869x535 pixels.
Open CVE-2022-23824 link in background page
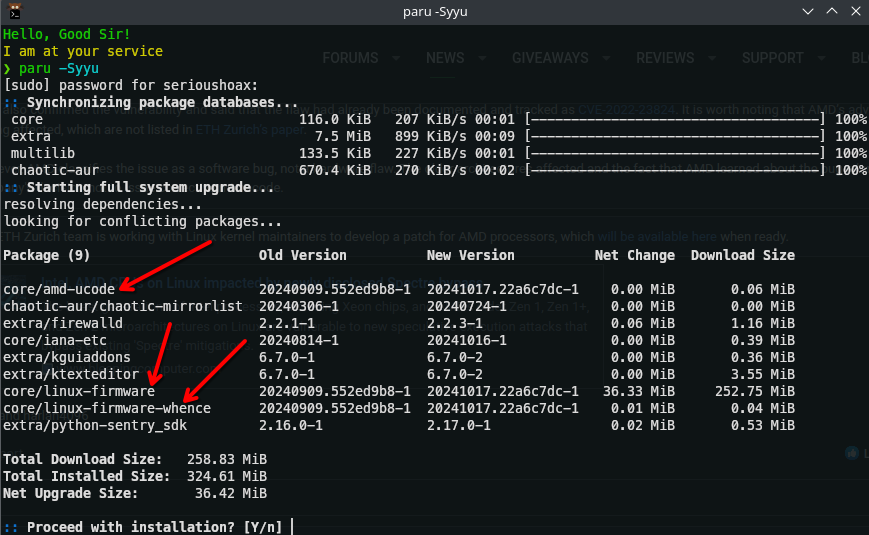tap(626, 110)
